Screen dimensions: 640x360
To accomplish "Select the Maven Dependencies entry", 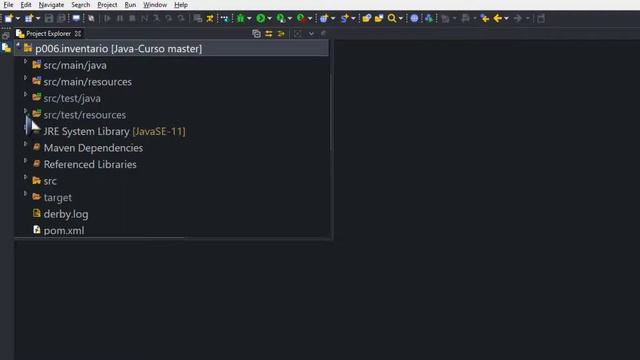I will click(93, 148).
